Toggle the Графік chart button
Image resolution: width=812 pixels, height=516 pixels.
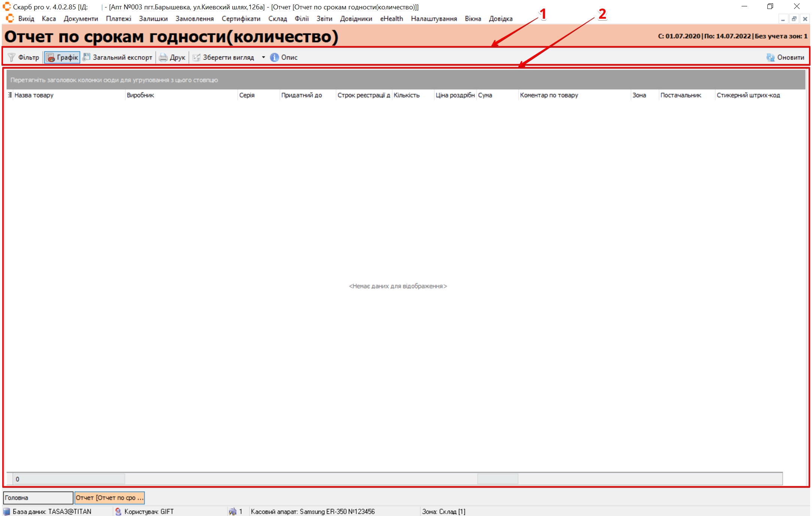tap(62, 57)
